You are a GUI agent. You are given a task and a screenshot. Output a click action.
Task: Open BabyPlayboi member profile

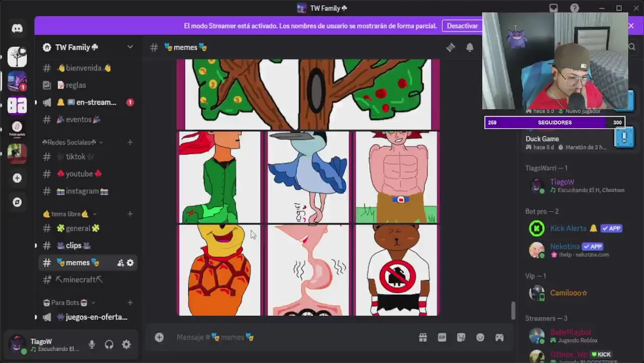579,336
